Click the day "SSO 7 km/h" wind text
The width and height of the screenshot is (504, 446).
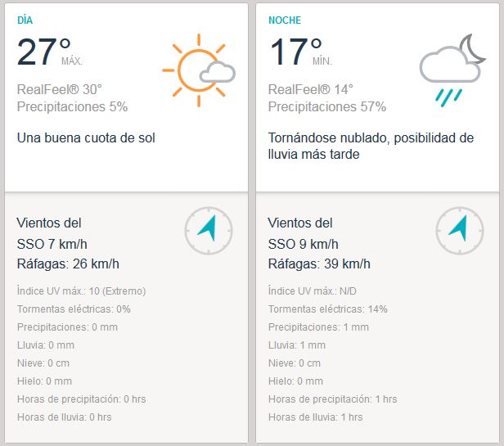point(52,244)
